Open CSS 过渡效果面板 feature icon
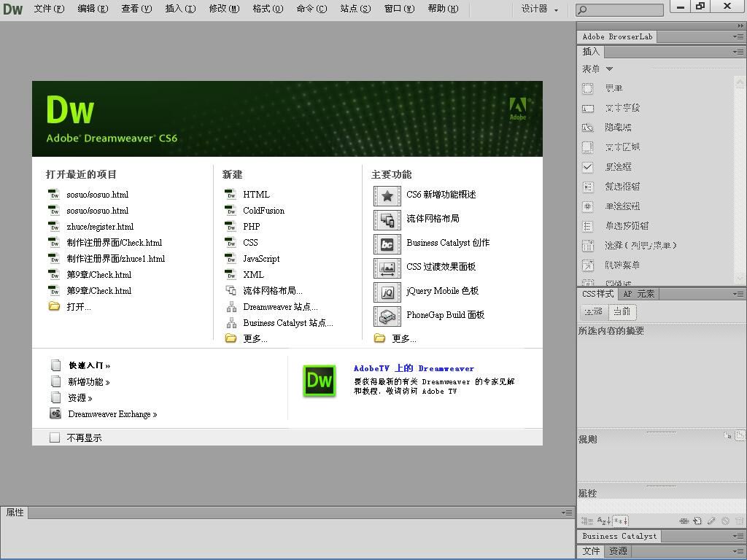Viewport: 747px width, 560px height. point(387,268)
